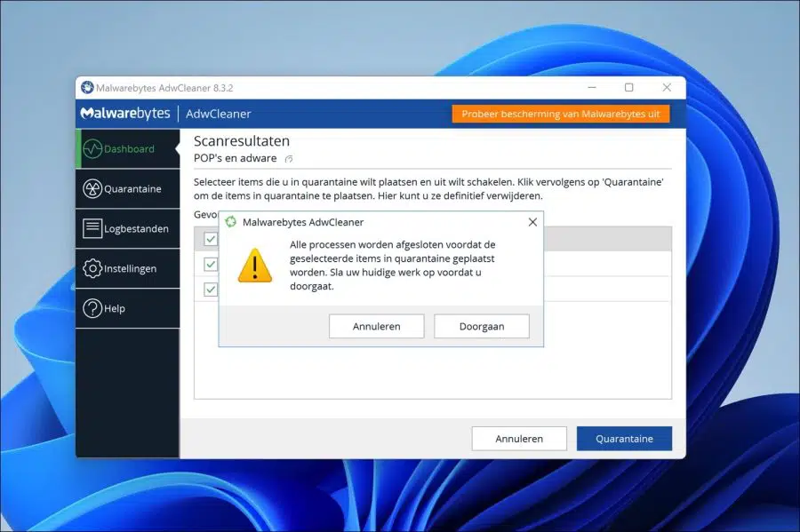Open the Quarantaine section in the sidebar
The width and height of the screenshot is (800, 532).
click(x=128, y=188)
